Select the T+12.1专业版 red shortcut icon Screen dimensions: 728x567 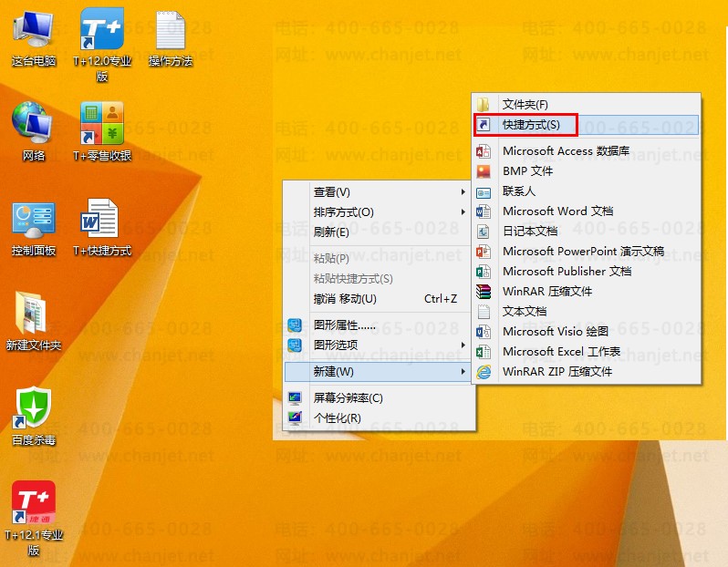pyautogui.click(x=34, y=502)
